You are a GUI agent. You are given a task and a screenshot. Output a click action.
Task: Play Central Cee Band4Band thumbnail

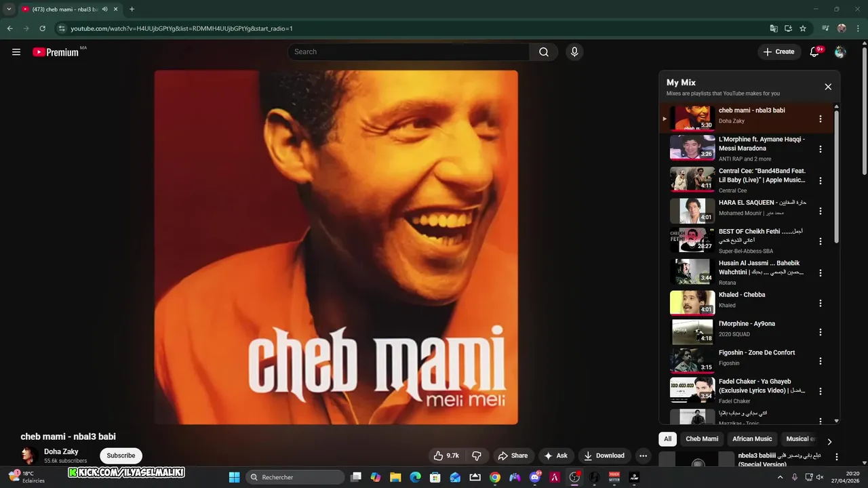coord(692,179)
